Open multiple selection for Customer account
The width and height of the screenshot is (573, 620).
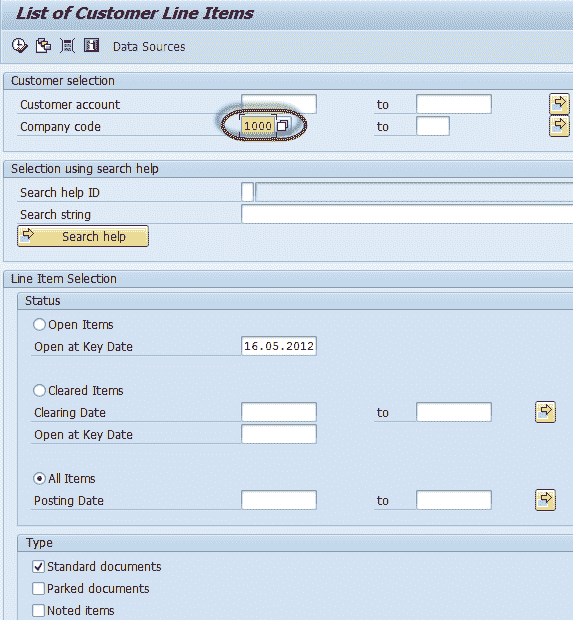pos(559,104)
